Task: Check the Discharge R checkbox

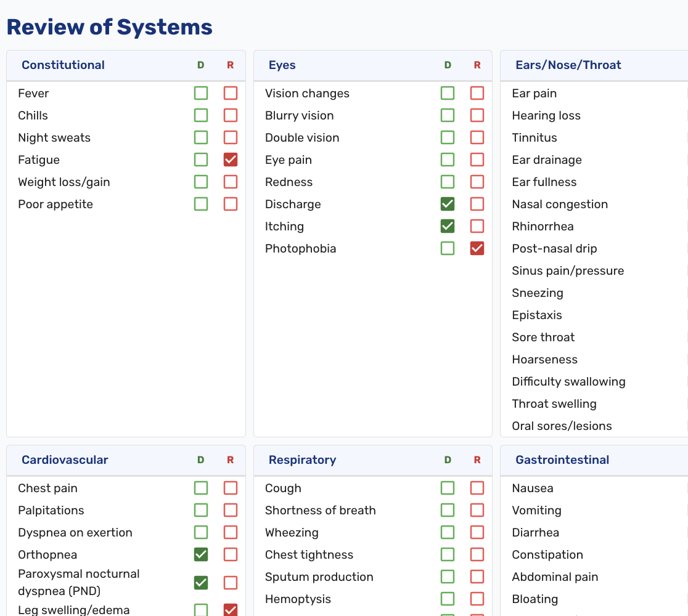Action: [x=477, y=204]
